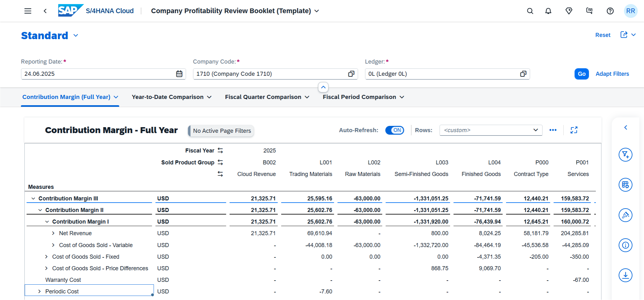Click the diamond icon in header
644x300 pixels.
click(569, 11)
